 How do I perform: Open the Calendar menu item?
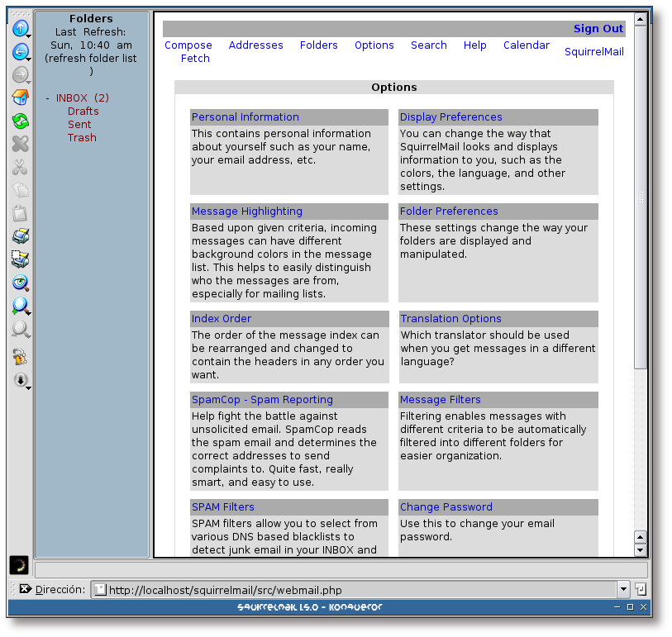(x=526, y=45)
